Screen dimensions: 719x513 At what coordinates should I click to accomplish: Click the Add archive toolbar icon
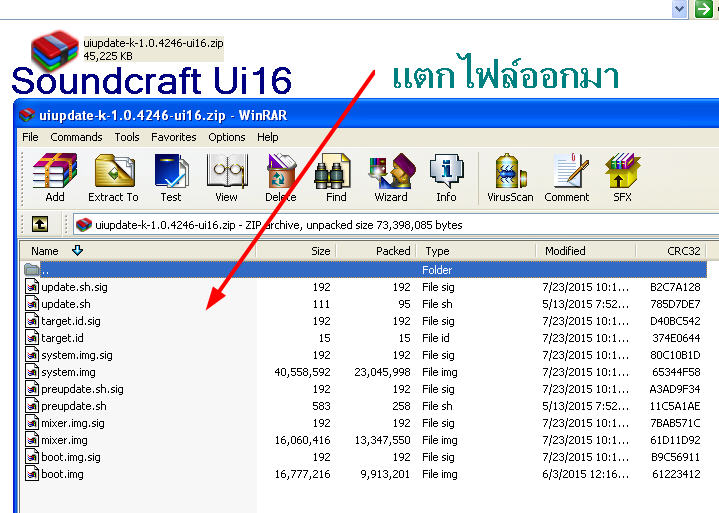coord(55,178)
